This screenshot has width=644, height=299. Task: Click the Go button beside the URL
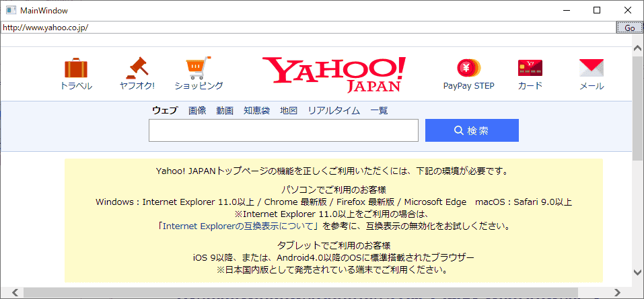(x=630, y=28)
